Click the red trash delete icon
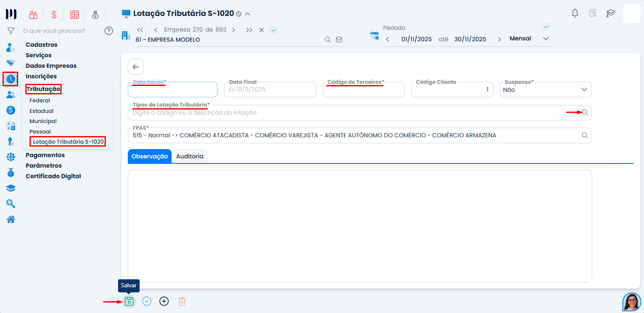 pos(182,301)
